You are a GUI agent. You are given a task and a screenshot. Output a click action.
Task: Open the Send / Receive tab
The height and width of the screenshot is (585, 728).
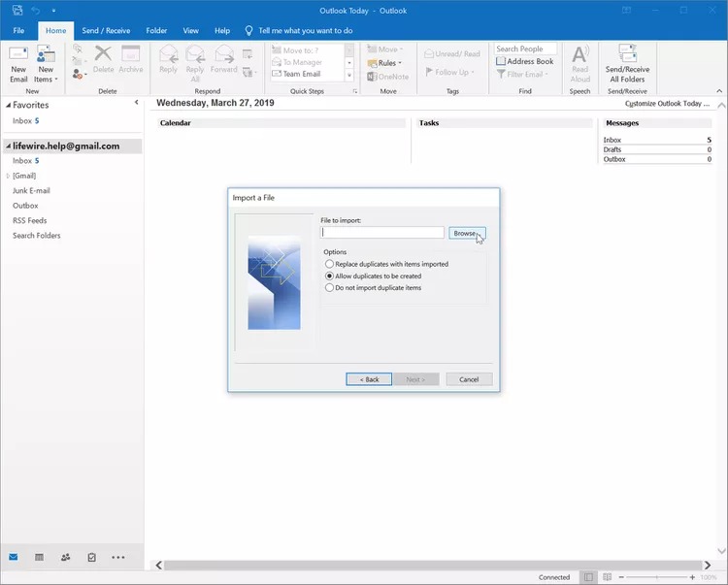coord(106,31)
